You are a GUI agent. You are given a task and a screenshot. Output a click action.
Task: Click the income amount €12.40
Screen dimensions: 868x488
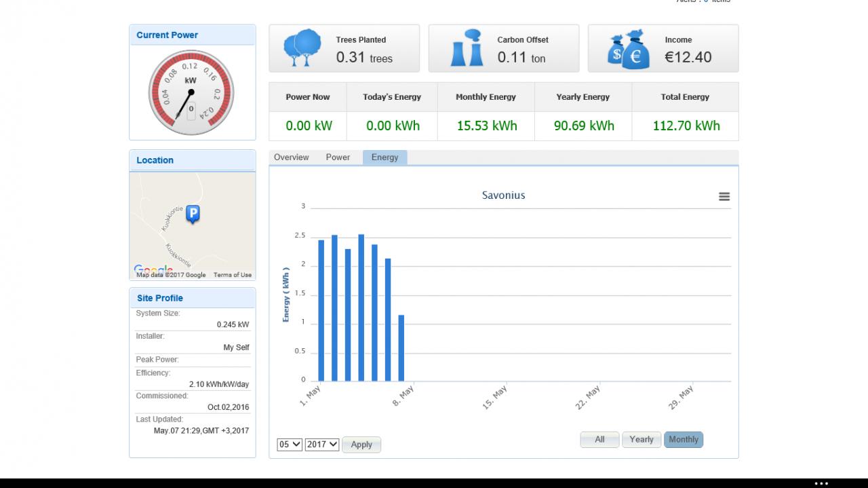click(688, 58)
